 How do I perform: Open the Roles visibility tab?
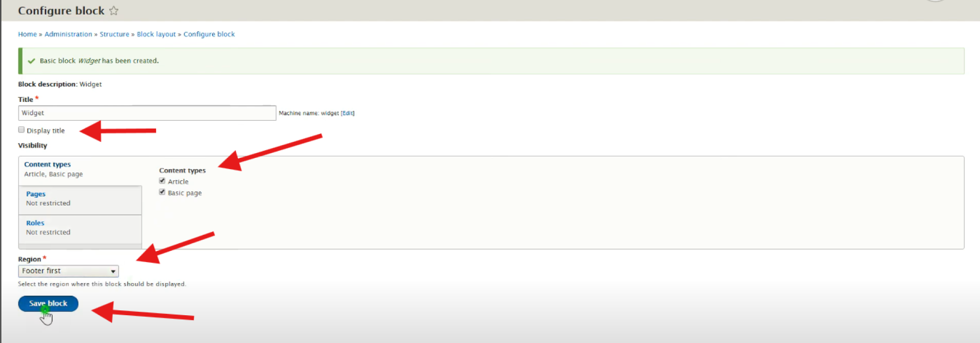[x=35, y=223]
